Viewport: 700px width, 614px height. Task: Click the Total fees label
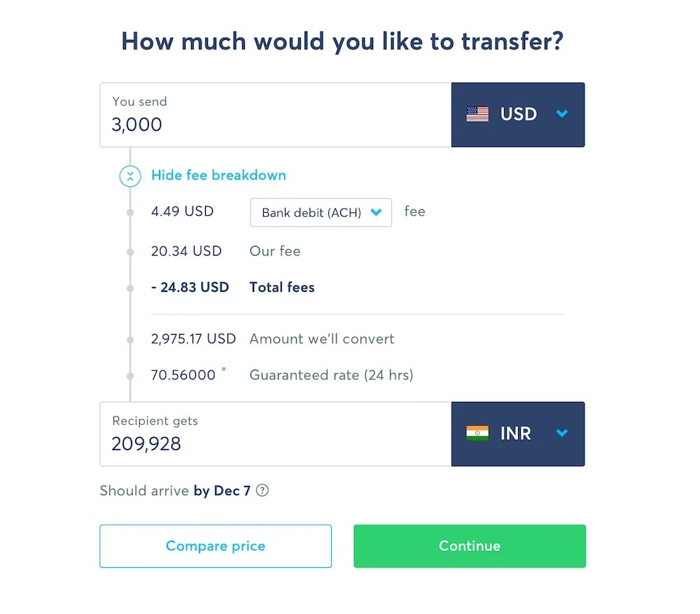[x=282, y=287]
